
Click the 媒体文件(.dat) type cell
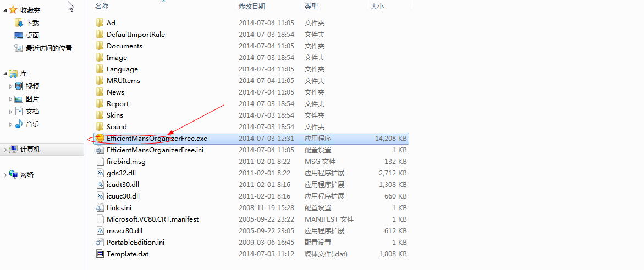[326, 254]
